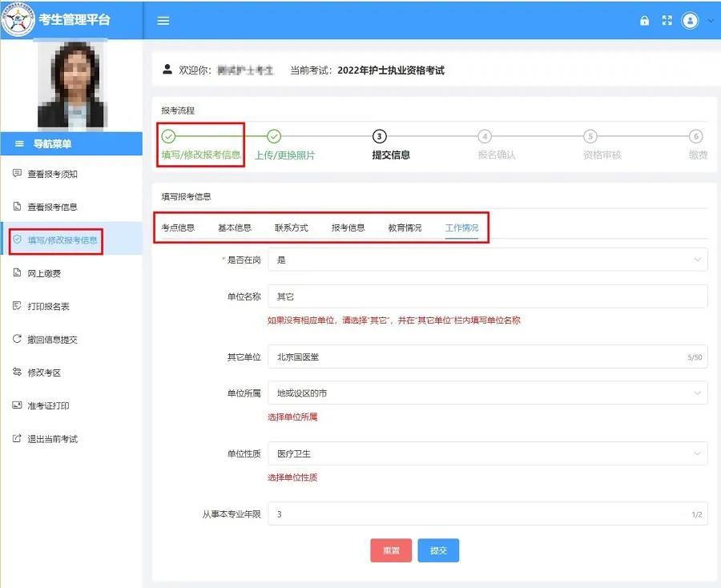
Task: Click the lock icon in the top bar
Action: tap(645, 21)
